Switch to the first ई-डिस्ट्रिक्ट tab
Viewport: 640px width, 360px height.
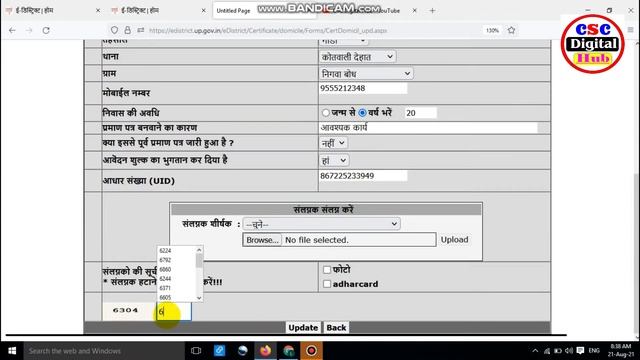point(52,11)
